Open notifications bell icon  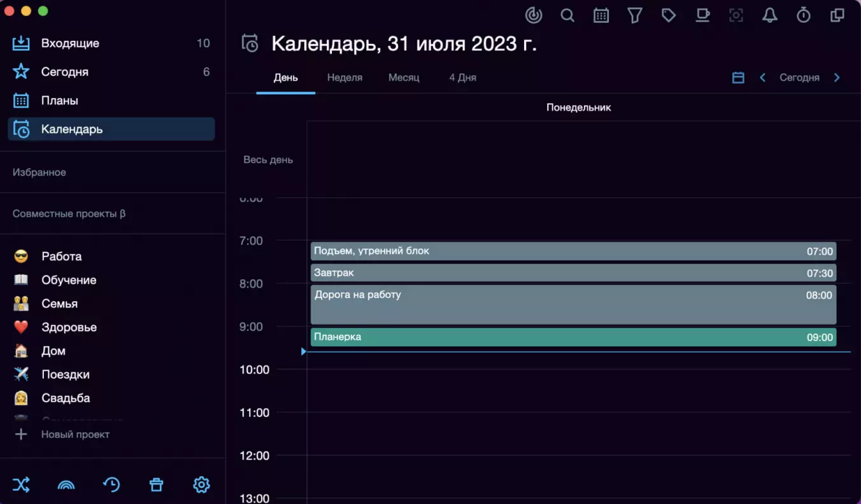coord(770,15)
